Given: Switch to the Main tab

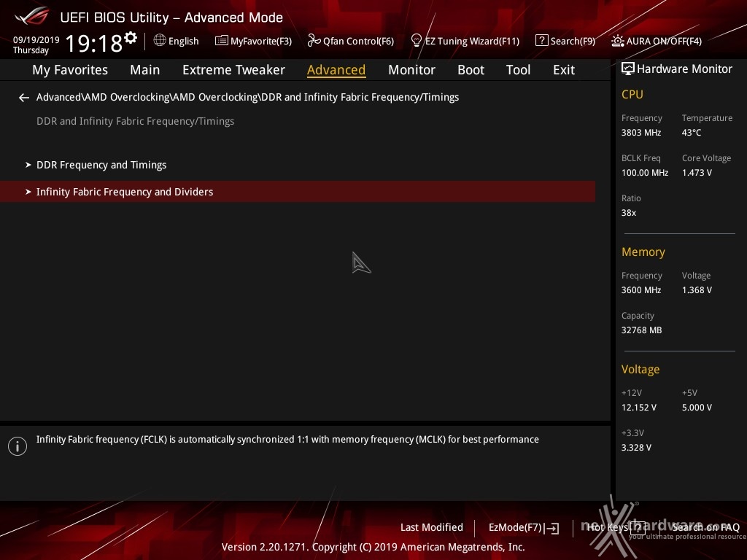Looking at the screenshot, I should (145, 70).
